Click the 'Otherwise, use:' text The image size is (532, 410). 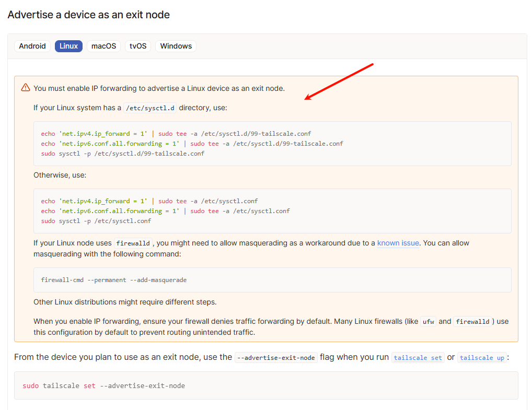(x=60, y=175)
